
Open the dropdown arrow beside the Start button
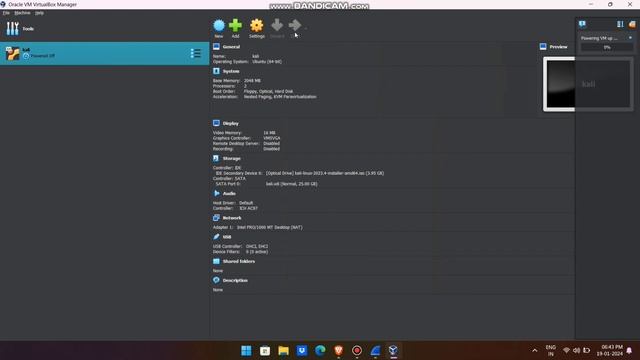pos(306,28)
